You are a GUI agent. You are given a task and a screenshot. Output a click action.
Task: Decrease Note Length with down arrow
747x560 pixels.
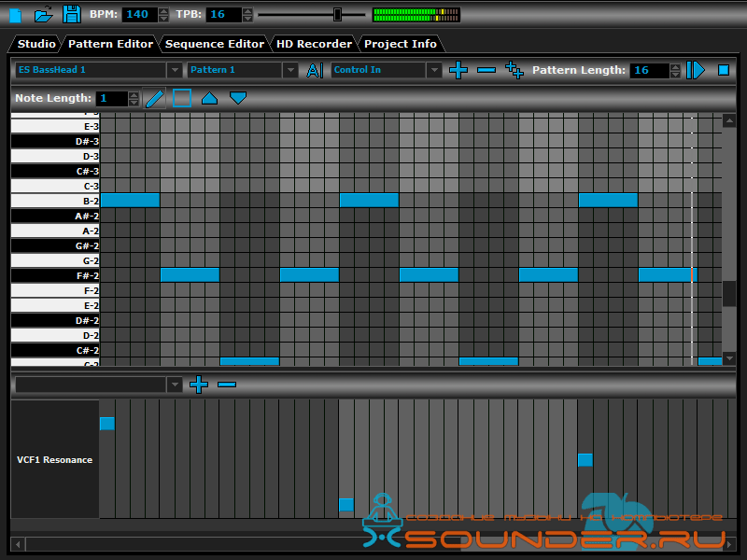134,103
